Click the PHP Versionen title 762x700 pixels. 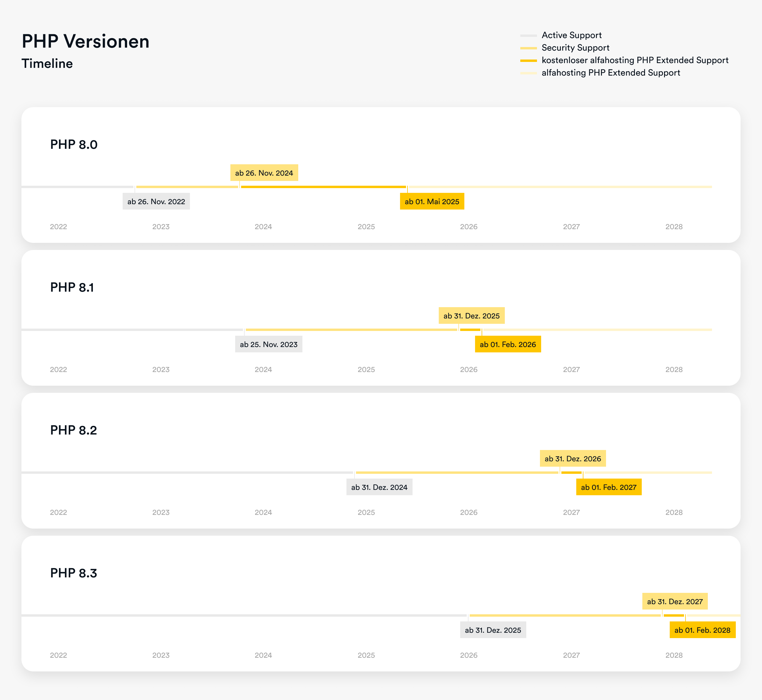(x=86, y=41)
